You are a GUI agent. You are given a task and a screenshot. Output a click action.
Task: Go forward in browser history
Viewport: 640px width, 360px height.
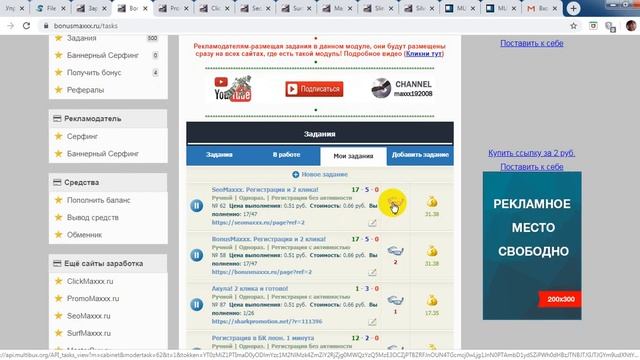[11, 26]
